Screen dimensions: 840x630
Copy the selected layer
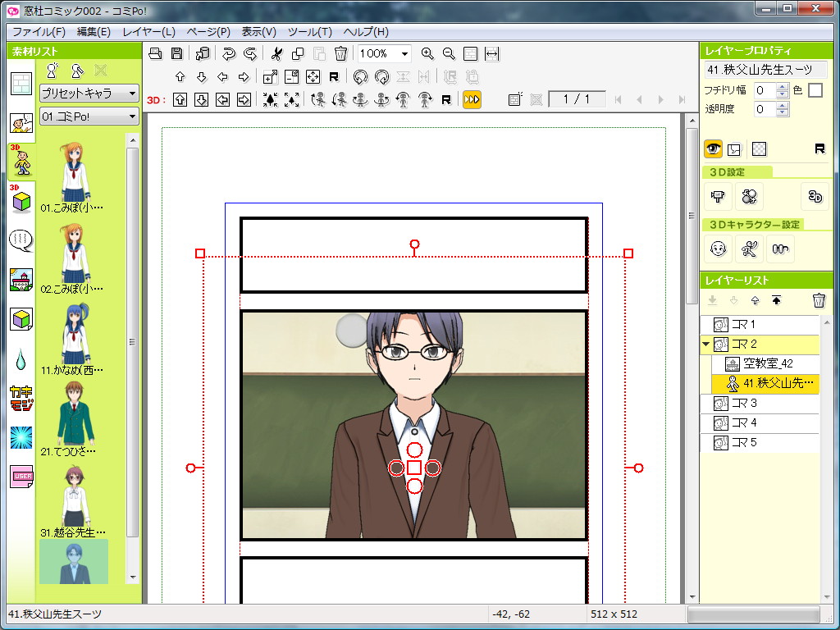point(298,53)
